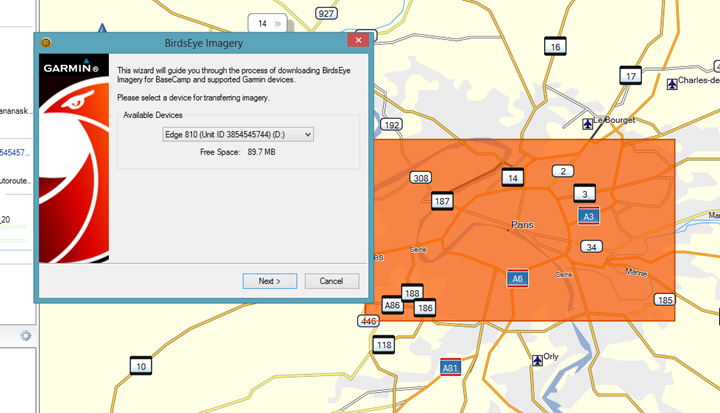Click the Paris city label on map
This screenshot has height=413, width=720.
click(523, 225)
